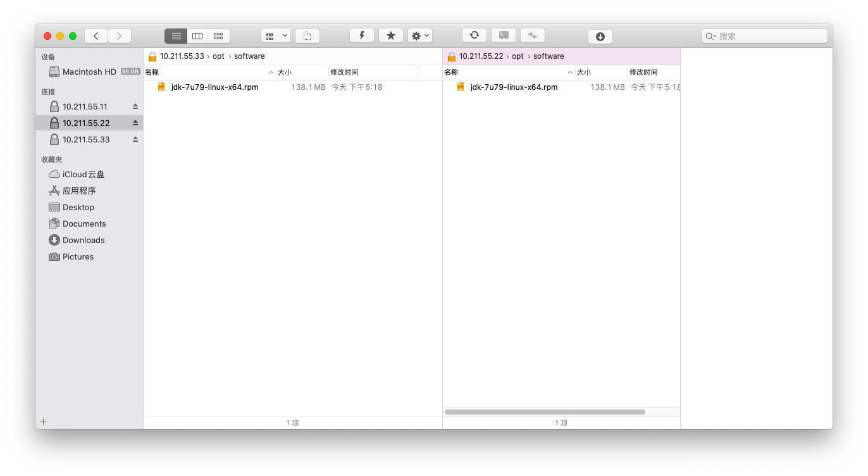Open the terminal toolbar button

coord(504,36)
